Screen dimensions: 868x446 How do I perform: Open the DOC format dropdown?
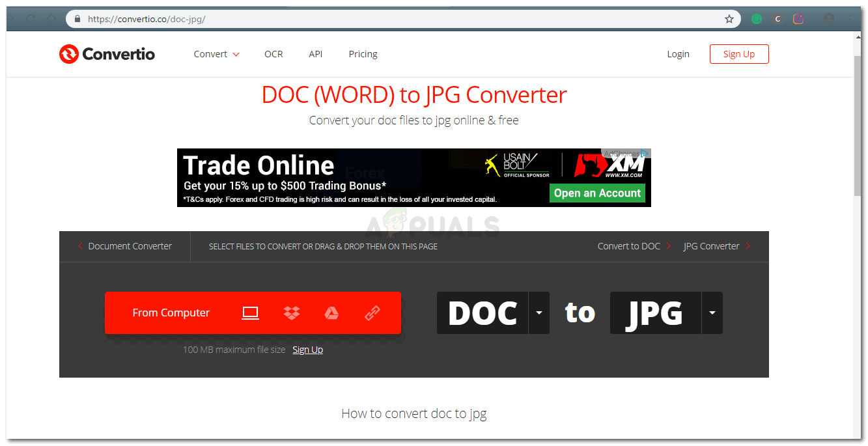539,313
